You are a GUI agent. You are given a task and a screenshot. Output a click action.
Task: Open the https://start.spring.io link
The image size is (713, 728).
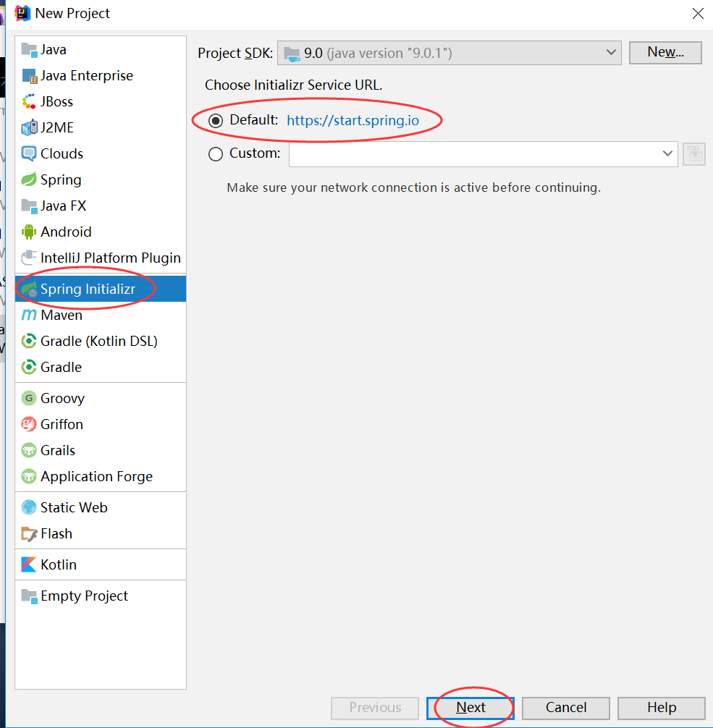tap(353, 121)
